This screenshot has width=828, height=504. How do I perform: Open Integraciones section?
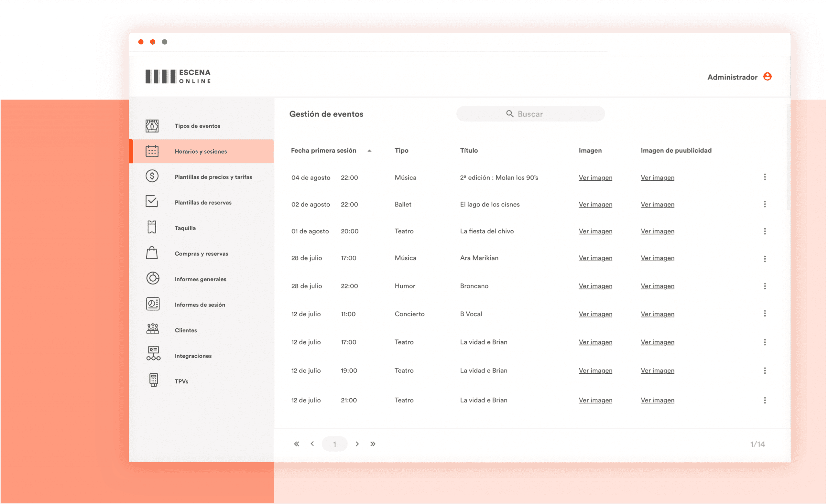193,356
